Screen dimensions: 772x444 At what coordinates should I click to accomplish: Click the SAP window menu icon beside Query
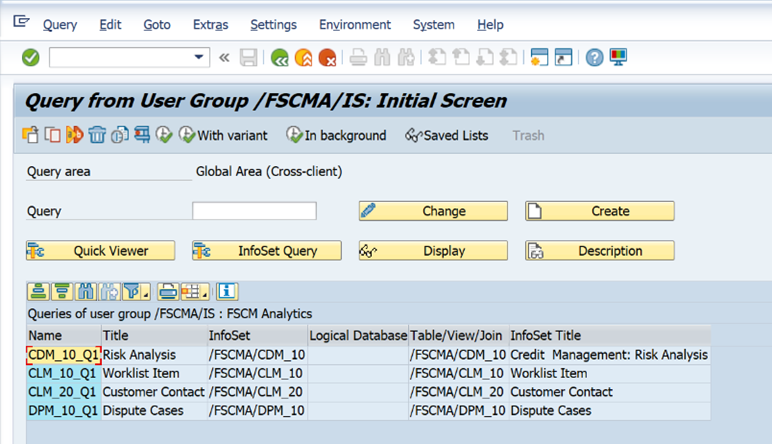coord(21,22)
